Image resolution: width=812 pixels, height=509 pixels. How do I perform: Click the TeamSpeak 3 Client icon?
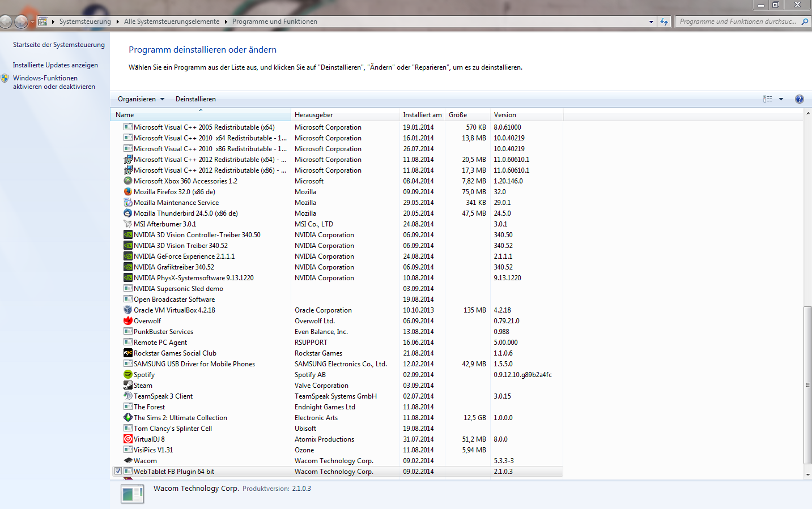click(128, 396)
